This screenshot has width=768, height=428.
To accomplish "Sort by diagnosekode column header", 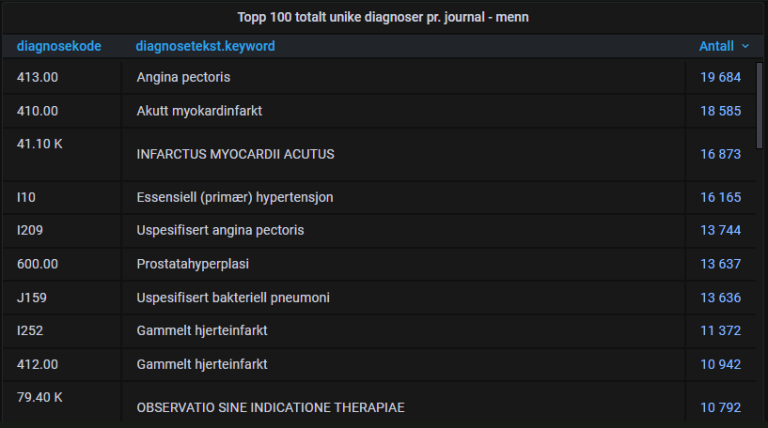I will pyautogui.click(x=59, y=46).
